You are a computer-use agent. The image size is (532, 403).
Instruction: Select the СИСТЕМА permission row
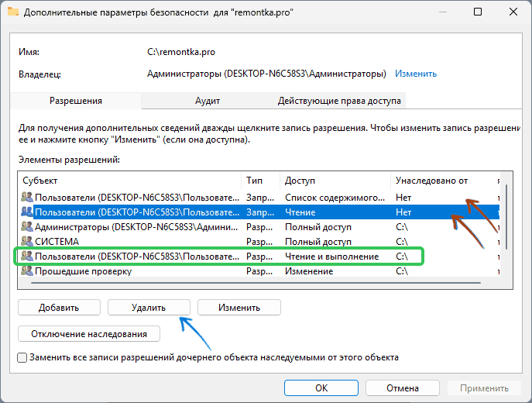click(x=259, y=242)
